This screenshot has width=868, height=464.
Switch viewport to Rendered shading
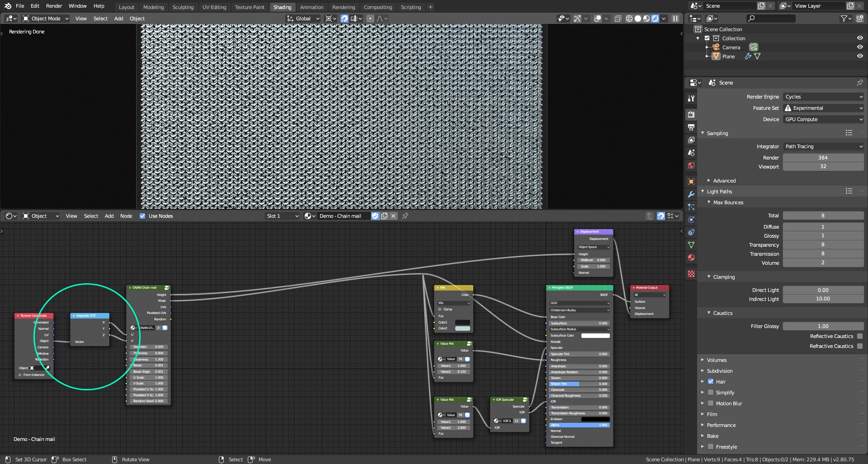pos(655,19)
